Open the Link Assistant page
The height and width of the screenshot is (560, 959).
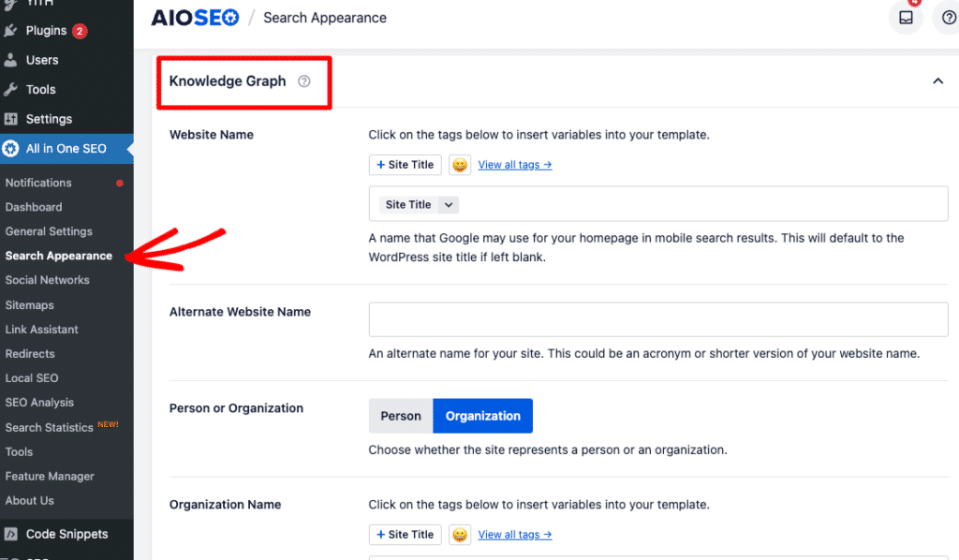click(x=42, y=330)
